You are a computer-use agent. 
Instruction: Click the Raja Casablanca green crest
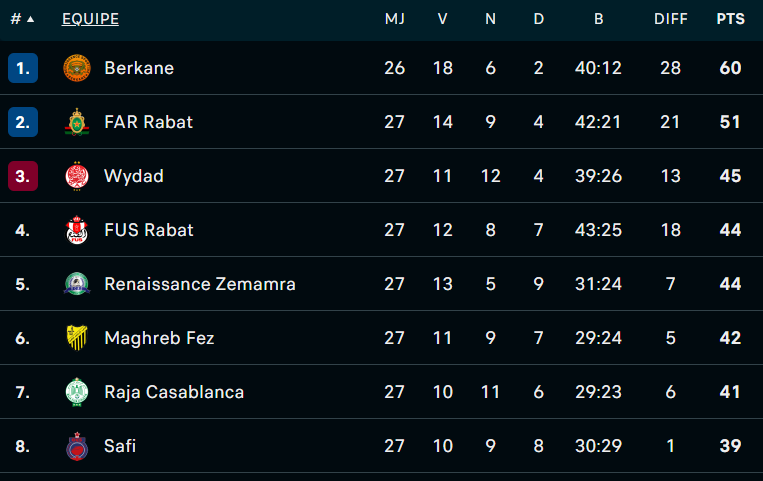(x=77, y=392)
